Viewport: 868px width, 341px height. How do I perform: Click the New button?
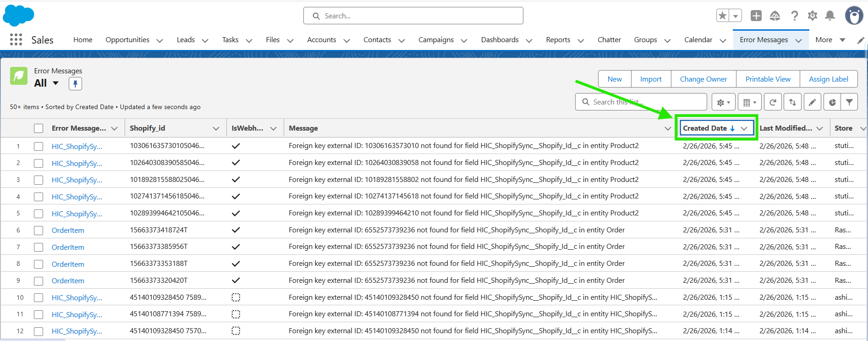pyautogui.click(x=615, y=79)
